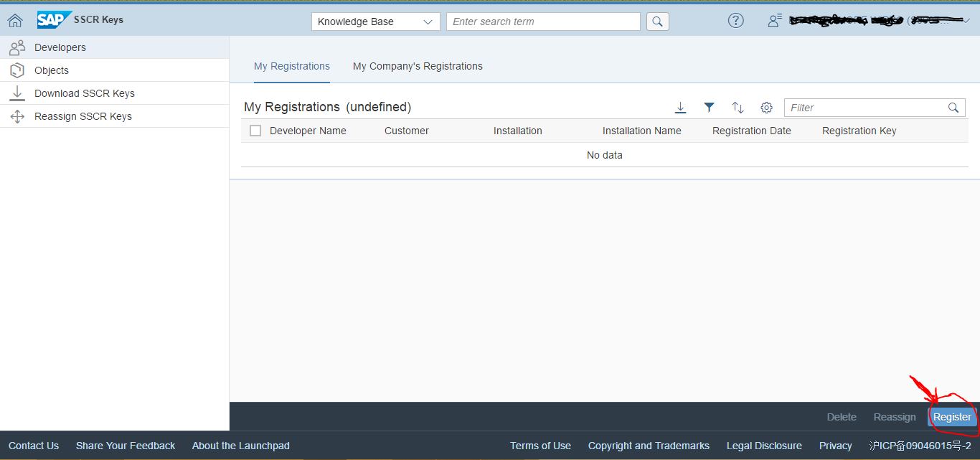The width and height of the screenshot is (980, 460).
Task: Click the Home icon in the header
Action: tap(14, 19)
